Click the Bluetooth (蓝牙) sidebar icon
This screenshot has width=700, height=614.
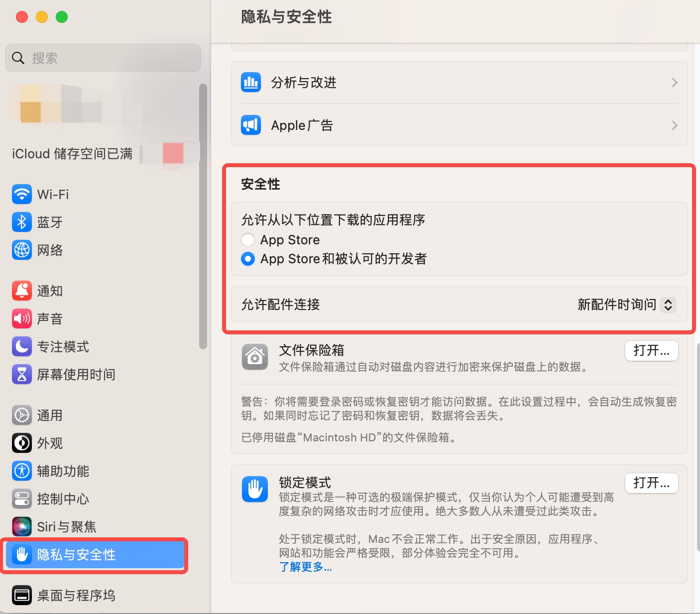click(x=22, y=222)
